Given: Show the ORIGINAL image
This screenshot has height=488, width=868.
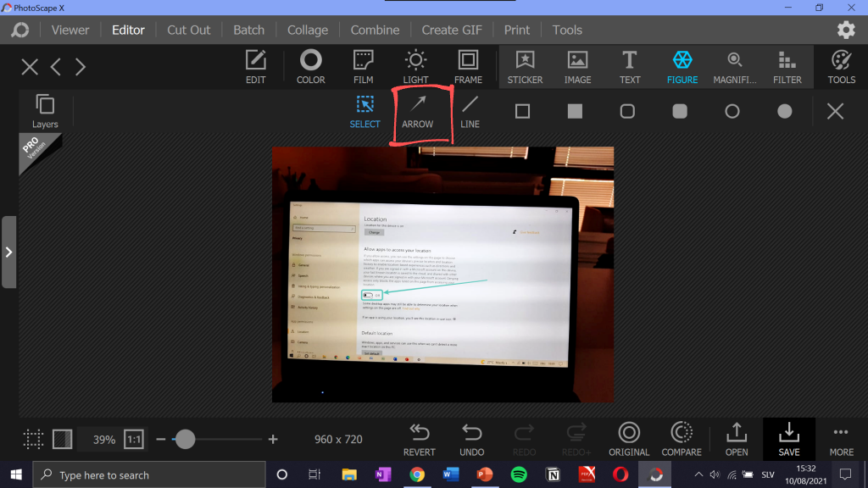Looking at the screenshot, I should tap(629, 440).
